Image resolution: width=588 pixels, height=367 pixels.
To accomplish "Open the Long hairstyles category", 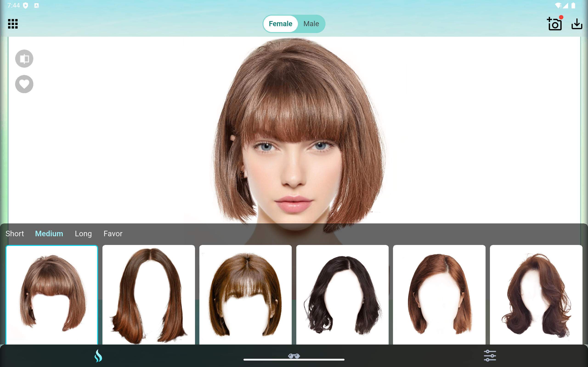I will (x=83, y=234).
